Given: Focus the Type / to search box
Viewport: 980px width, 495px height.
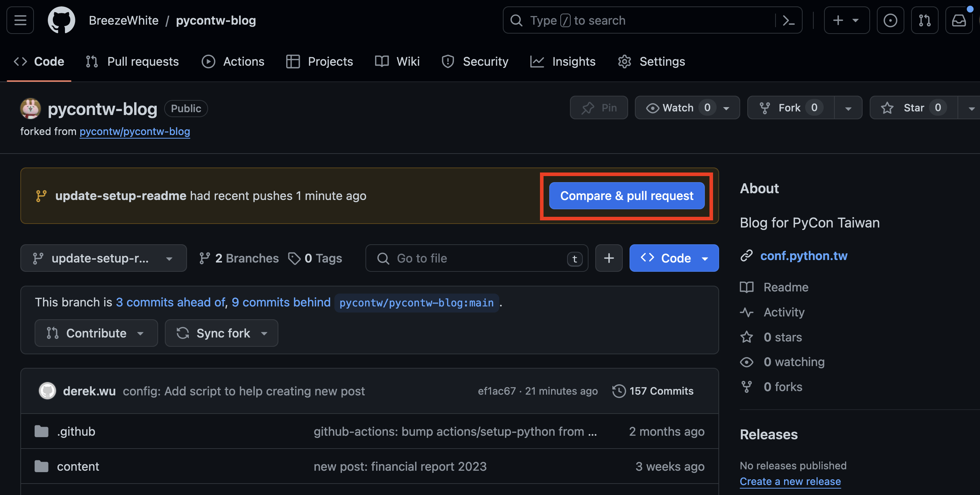Looking at the screenshot, I should [x=639, y=20].
